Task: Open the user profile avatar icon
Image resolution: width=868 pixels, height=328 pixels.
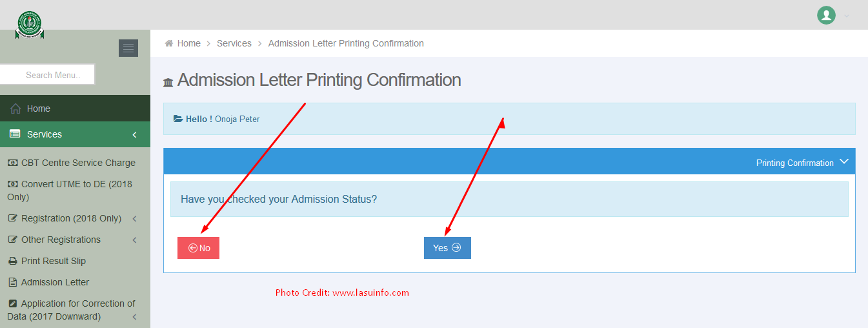Action: (826, 15)
